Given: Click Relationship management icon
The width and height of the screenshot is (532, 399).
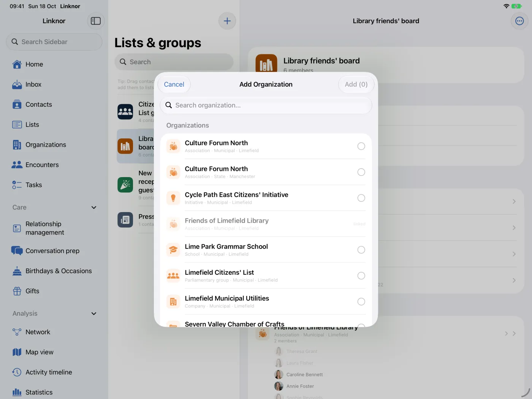Looking at the screenshot, I should point(17,228).
